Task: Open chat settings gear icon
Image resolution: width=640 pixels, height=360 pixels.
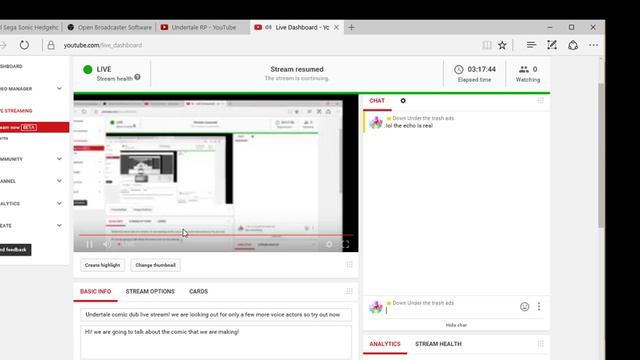Action: pos(403,100)
